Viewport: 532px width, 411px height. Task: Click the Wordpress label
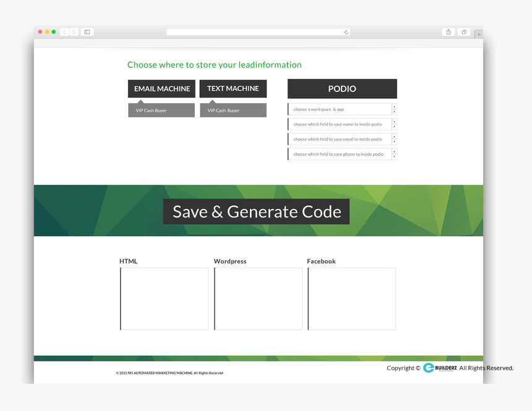tap(230, 261)
